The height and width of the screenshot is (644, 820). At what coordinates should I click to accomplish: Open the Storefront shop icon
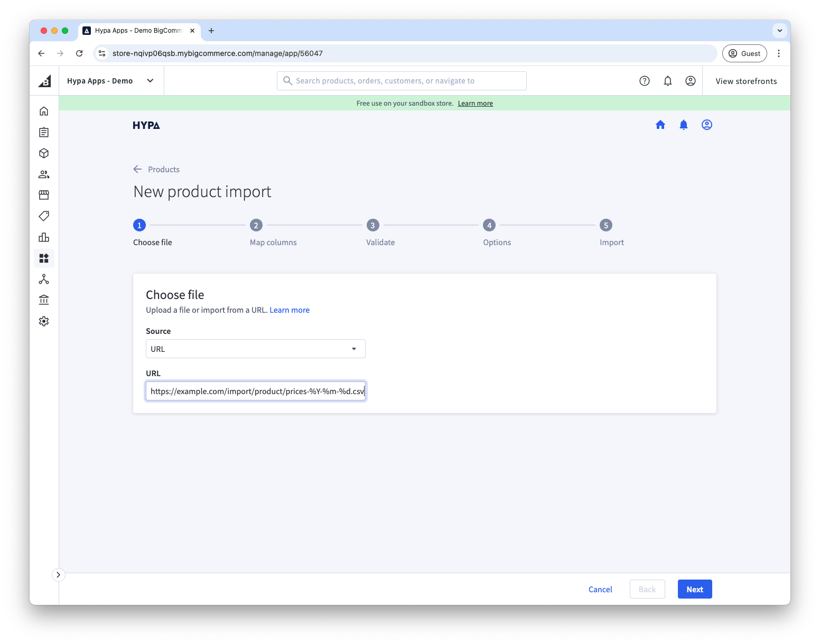(44, 194)
